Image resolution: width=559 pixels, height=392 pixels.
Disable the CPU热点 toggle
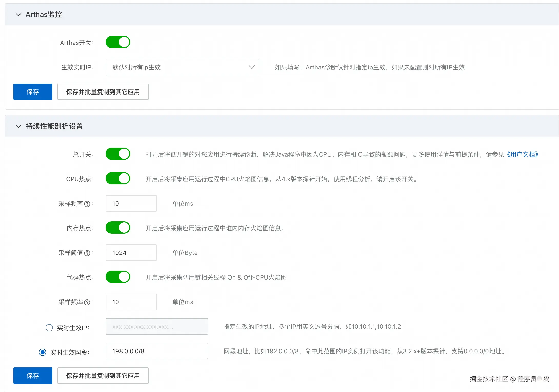click(x=118, y=179)
